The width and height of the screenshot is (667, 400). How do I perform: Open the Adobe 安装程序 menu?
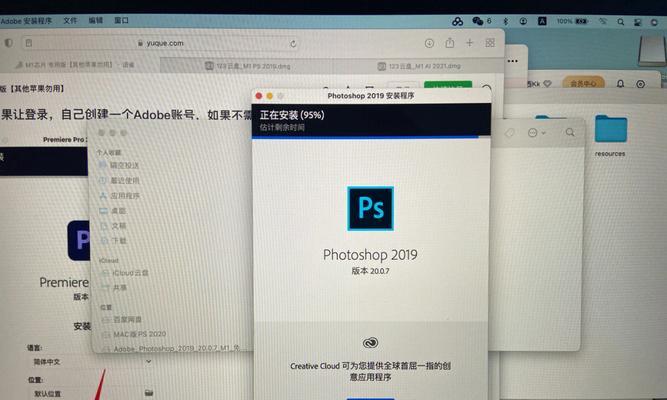coord(26,21)
